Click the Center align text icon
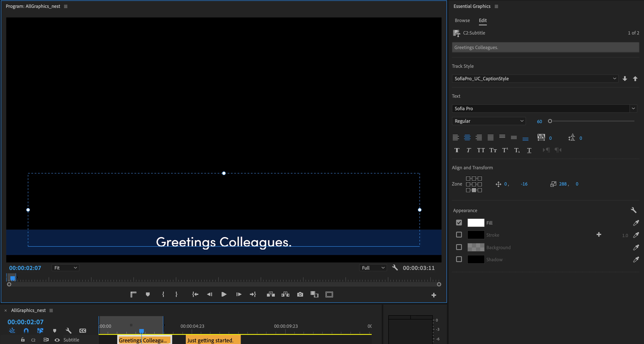 point(467,137)
